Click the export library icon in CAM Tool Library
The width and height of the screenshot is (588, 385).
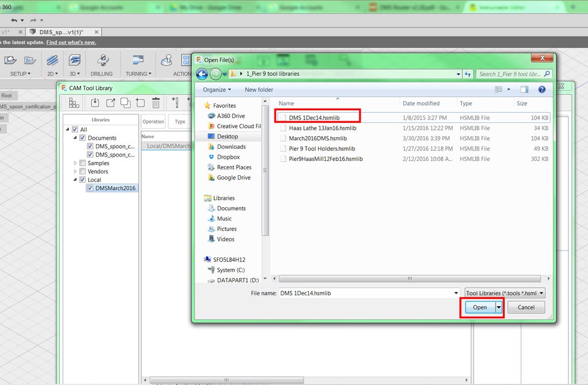pyautogui.click(x=111, y=102)
